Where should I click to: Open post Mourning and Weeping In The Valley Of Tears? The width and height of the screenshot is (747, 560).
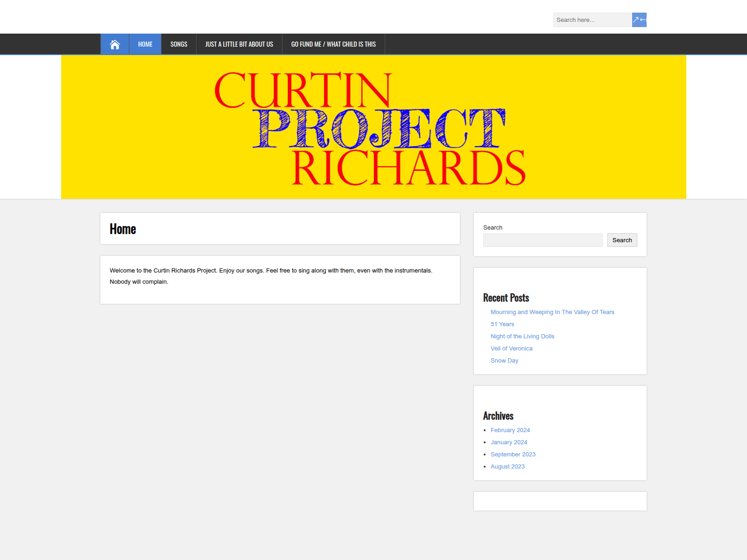[552, 312]
